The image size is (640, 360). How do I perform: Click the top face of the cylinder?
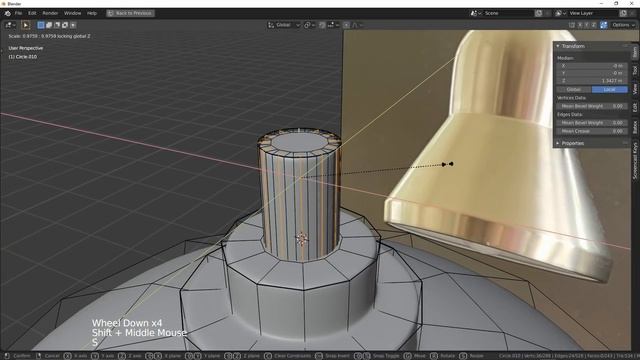300,142
